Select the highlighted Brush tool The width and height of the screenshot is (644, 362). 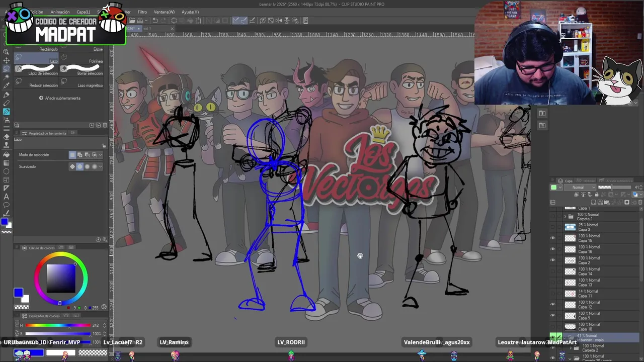tap(7, 112)
